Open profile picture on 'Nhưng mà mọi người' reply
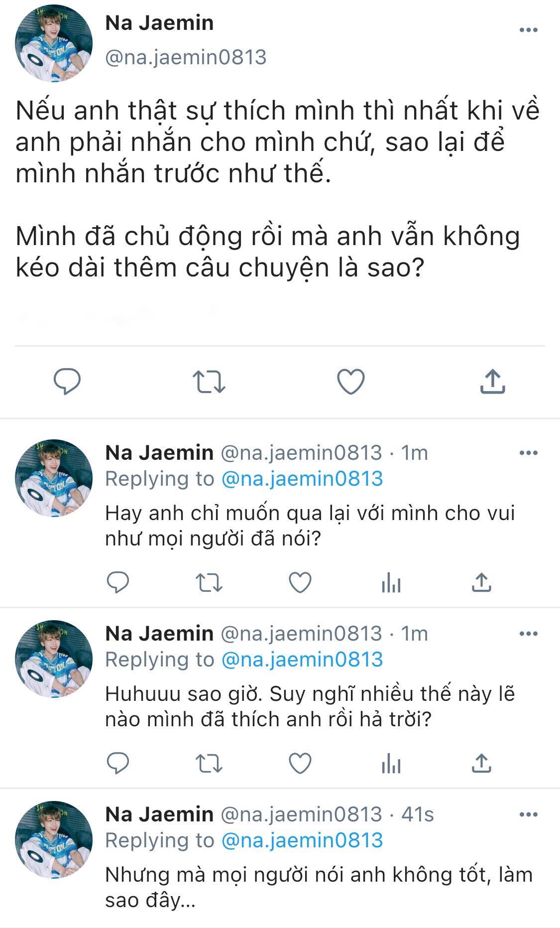This screenshot has width=560, height=928. point(54,839)
